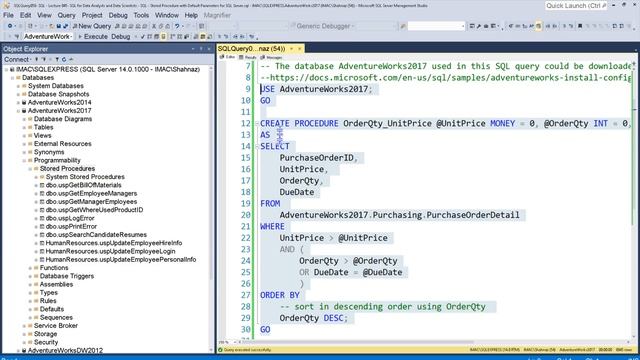Click the New Query toolbar button

tap(92, 26)
